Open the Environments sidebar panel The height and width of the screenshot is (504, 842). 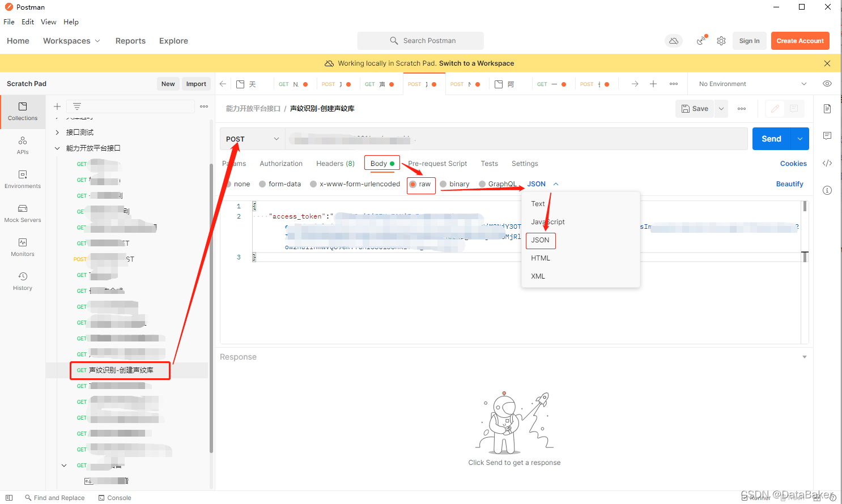point(23,180)
